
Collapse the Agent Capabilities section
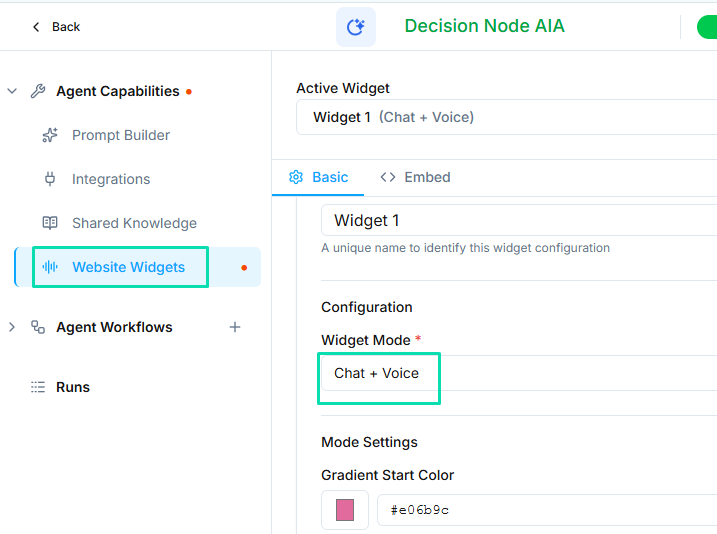point(12,91)
